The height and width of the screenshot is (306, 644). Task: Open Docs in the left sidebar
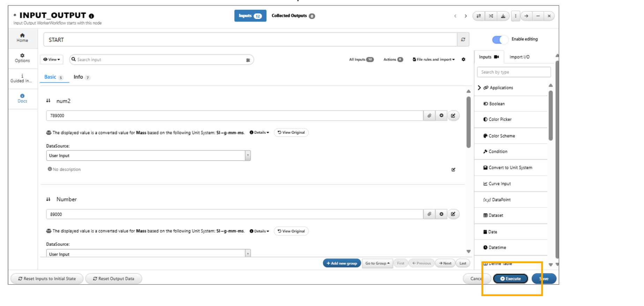click(x=22, y=99)
